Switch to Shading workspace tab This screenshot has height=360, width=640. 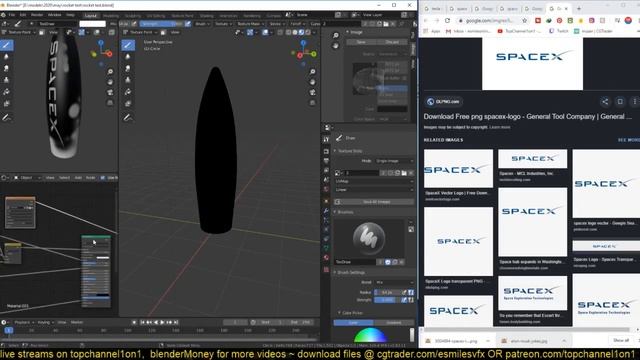(x=207, y=16)
